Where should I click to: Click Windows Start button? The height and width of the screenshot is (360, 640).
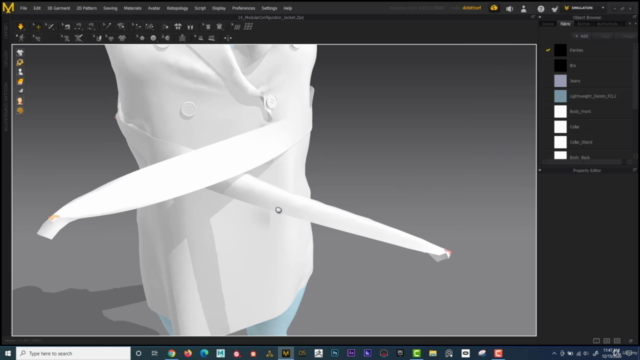pyautogui.click(x=8, y=353)
